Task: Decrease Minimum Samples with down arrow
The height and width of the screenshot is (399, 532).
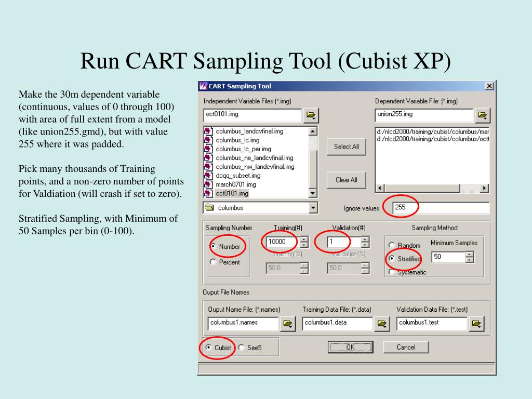Action: click(x=469, y=260)
